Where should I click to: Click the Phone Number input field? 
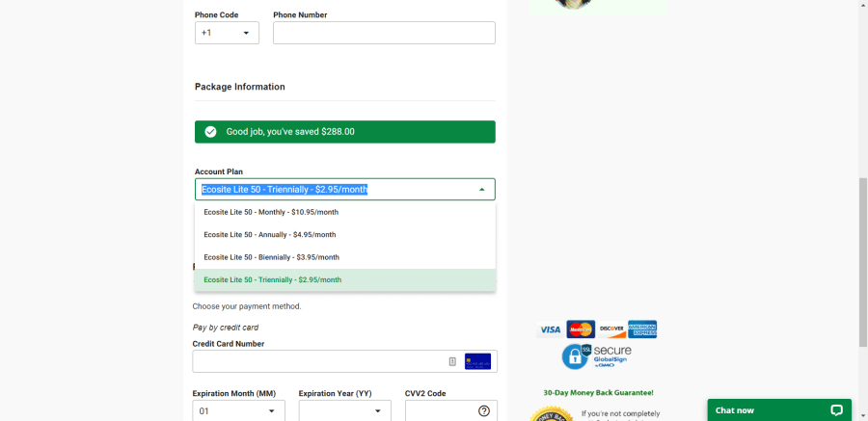tap(384, 33)
